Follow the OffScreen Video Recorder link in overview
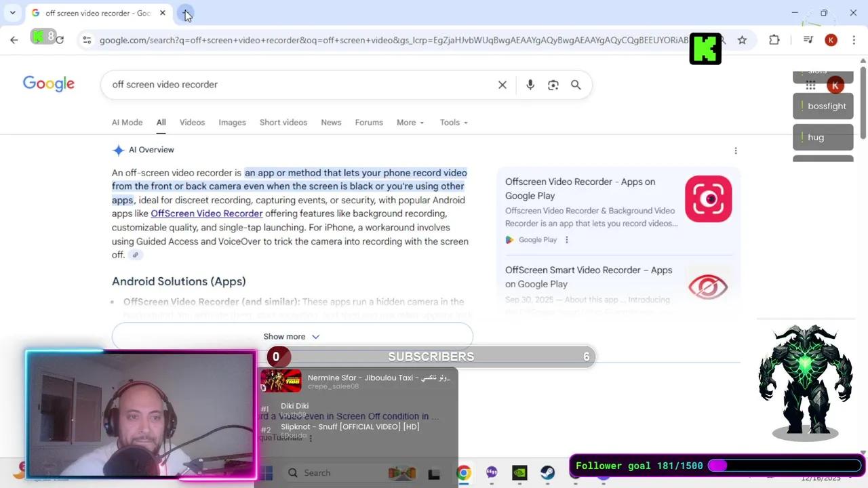The image size is (868, 488). click(206, 213)
